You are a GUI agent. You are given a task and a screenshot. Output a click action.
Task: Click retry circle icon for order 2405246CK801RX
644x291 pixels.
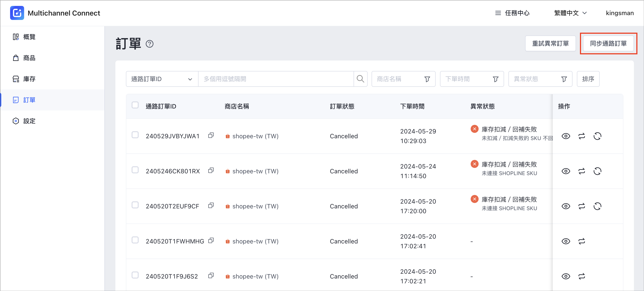[x=597, y=171]
